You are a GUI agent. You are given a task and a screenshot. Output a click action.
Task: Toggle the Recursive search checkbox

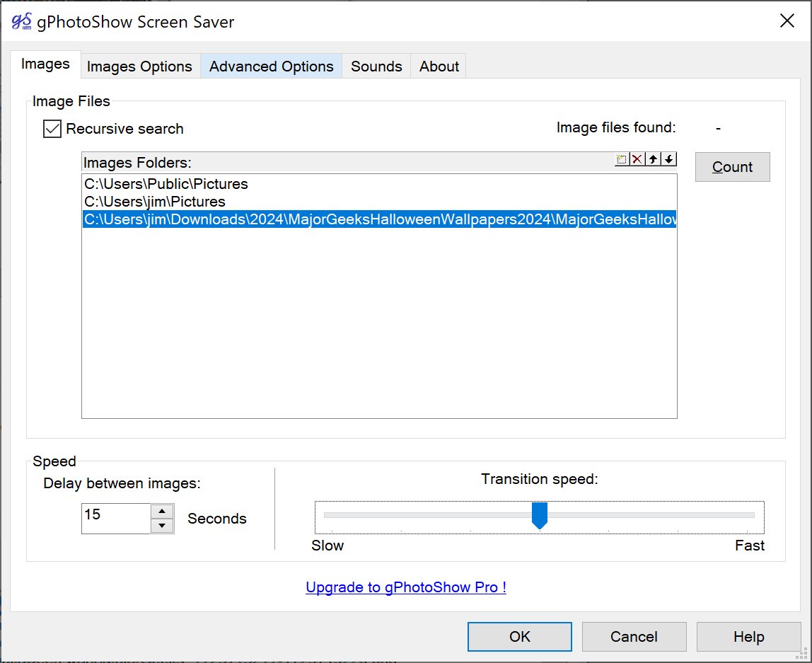click(52, 129)
